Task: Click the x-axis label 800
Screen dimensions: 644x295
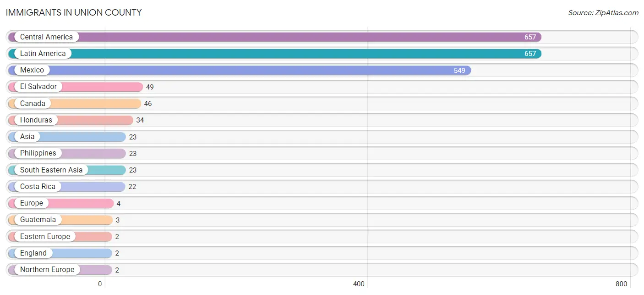Action: (622, 284)
